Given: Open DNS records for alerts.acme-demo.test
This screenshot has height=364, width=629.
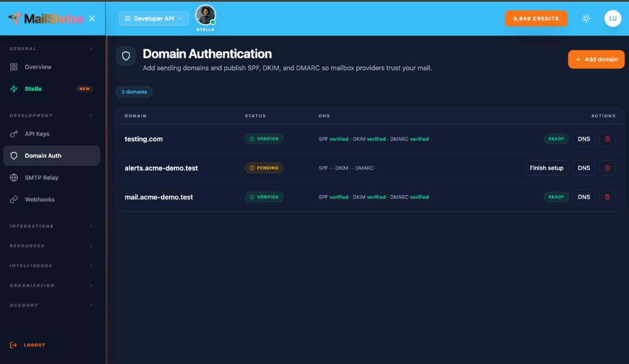Looking at the screenshot, I should 584,168.
